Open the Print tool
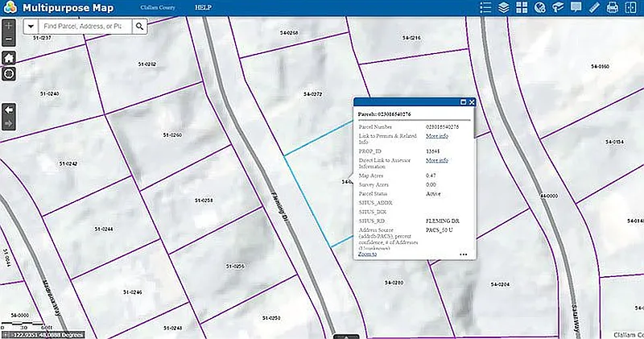The height and width of the screenshot is (339, 644). tap(612, 7)
